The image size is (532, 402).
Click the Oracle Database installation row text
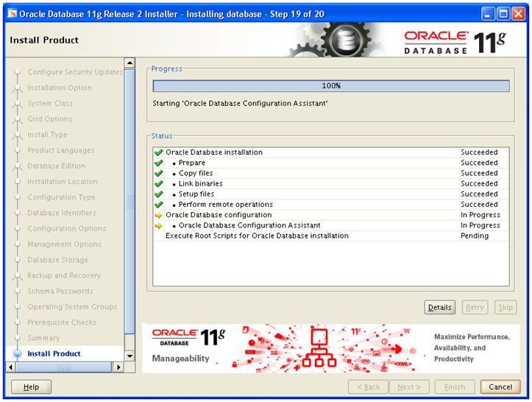[214, 152]
